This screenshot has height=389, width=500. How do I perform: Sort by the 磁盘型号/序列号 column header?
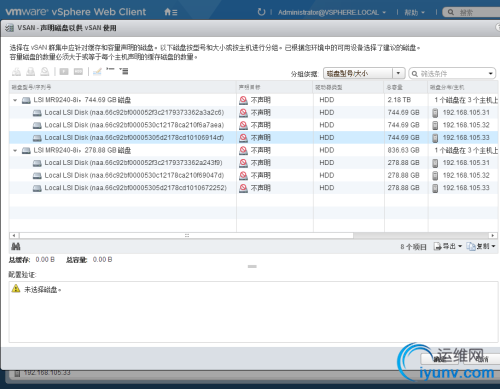click(122, 87)
